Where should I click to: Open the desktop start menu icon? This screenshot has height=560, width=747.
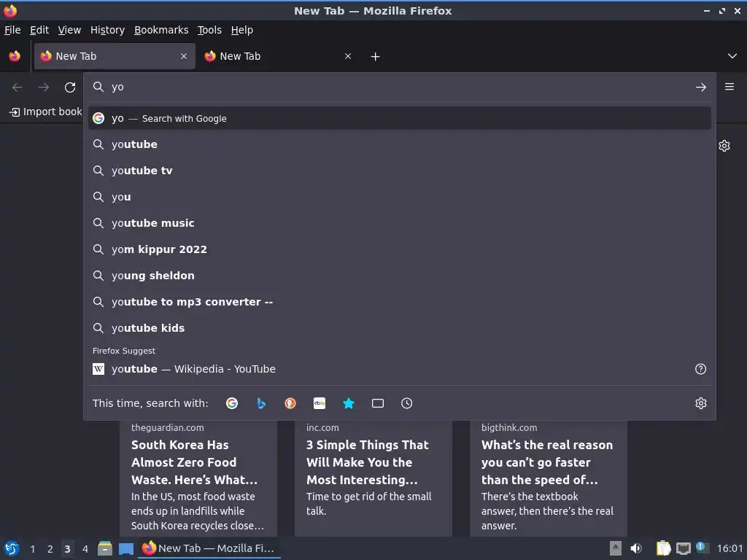pyautogui.click(x=12, y=548)
